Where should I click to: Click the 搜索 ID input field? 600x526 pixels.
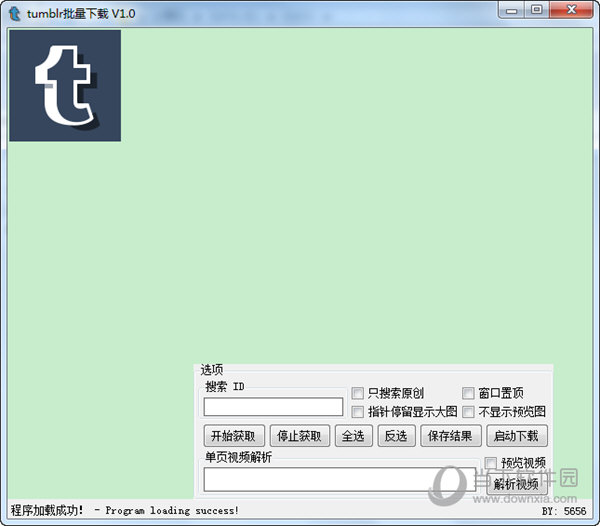(273, 407)
